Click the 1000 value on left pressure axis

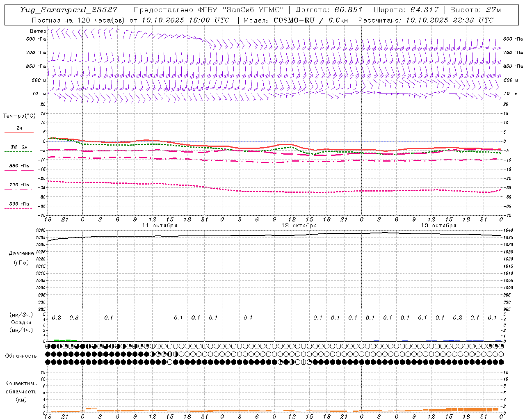(x=41, y=288)
